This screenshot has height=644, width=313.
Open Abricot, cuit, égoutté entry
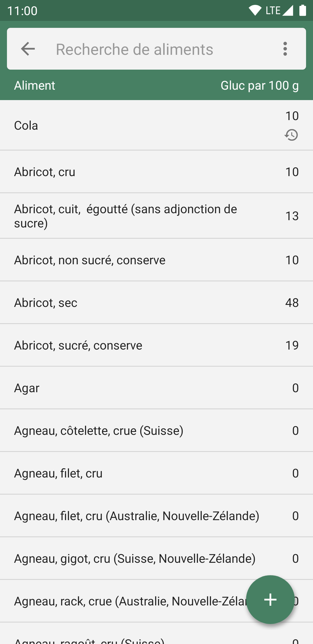pos(125,216)
